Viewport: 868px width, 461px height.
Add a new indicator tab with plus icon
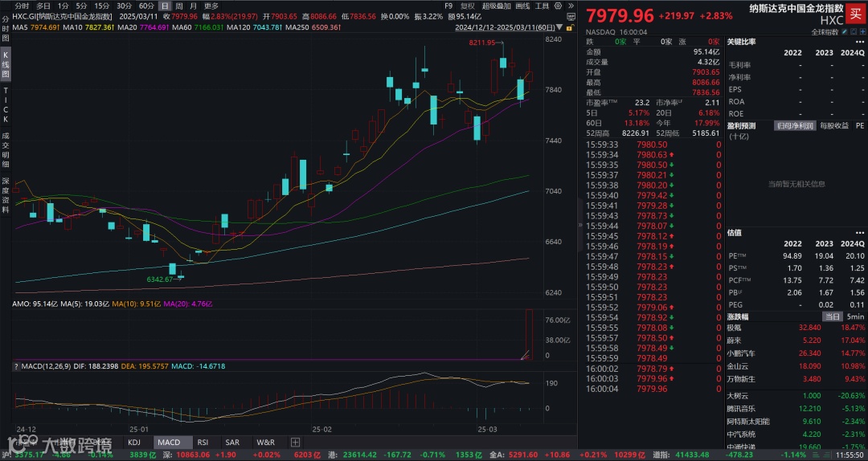[295, 443]
